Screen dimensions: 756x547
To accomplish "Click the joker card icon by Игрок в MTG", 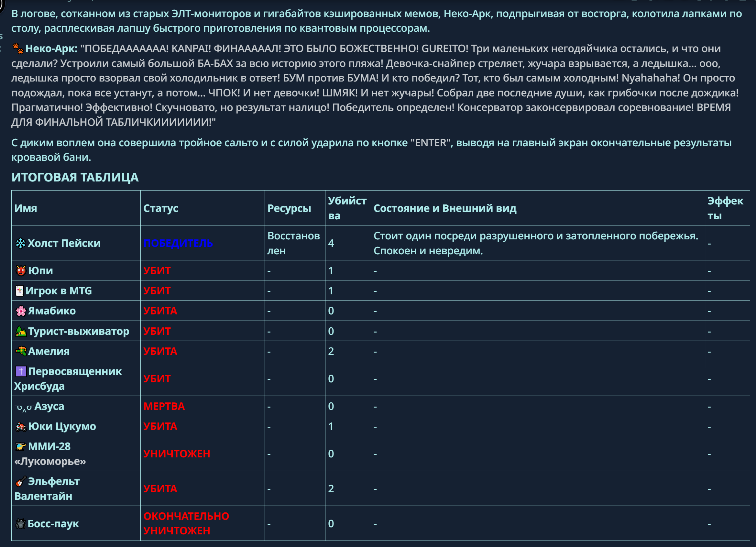I will [x=20, y=291].
